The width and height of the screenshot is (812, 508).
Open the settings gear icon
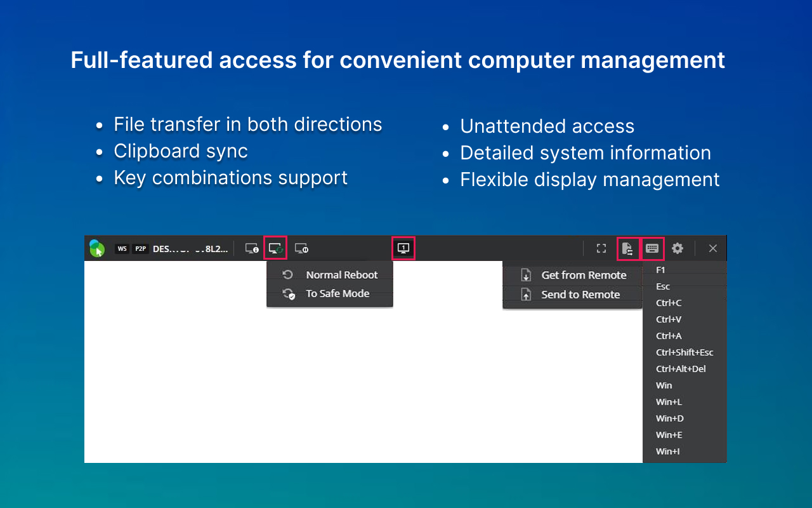[x=678, y=248]
